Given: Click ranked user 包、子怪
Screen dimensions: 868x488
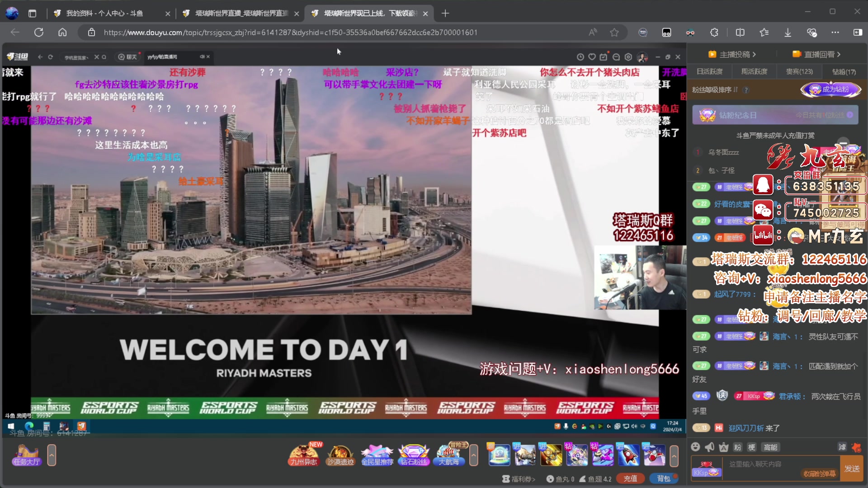Looking at the screenshot, I should [x=721, y=170].
